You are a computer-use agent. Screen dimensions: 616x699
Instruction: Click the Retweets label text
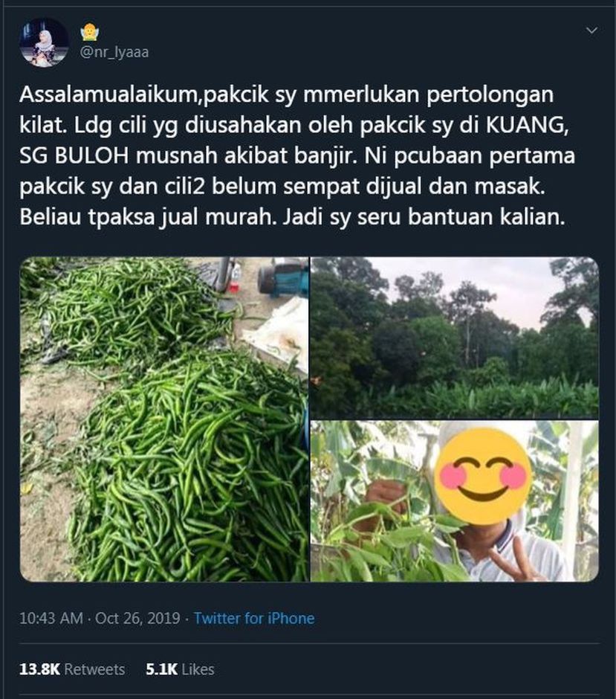tap(94, 669)
